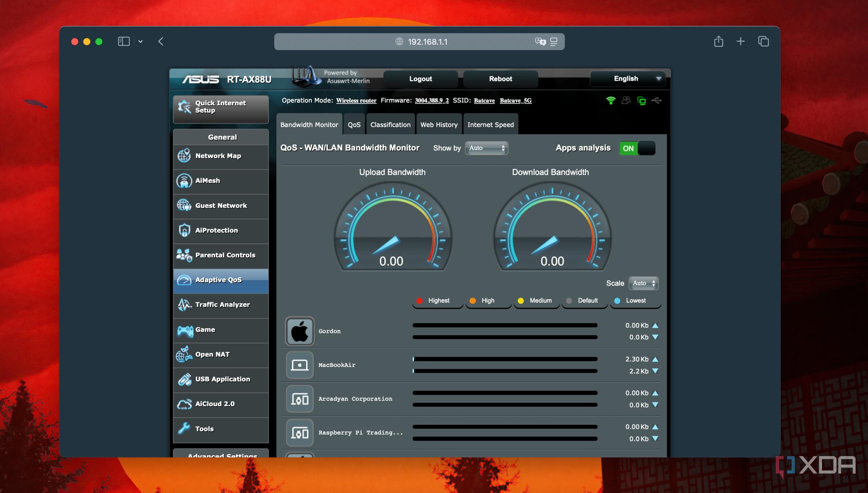Click the USB status icon in header
This screenshot has height=493, width=868.
click(x=657, y=101)
